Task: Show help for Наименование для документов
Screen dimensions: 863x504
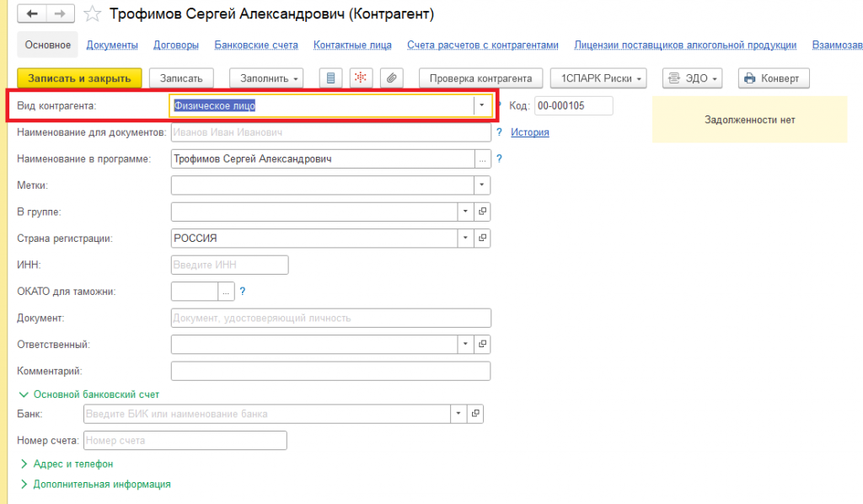Action: pyautogui.click(x=499, y=132)
